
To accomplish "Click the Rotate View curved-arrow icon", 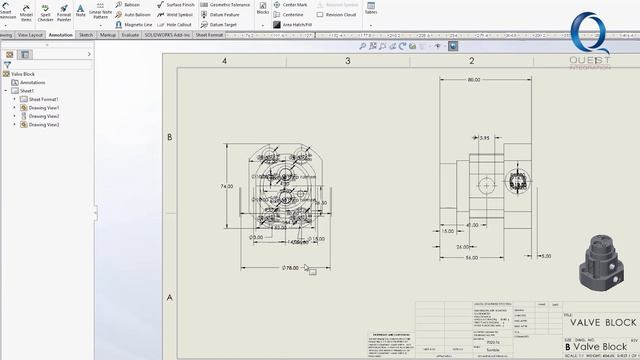I will point(402,46).
